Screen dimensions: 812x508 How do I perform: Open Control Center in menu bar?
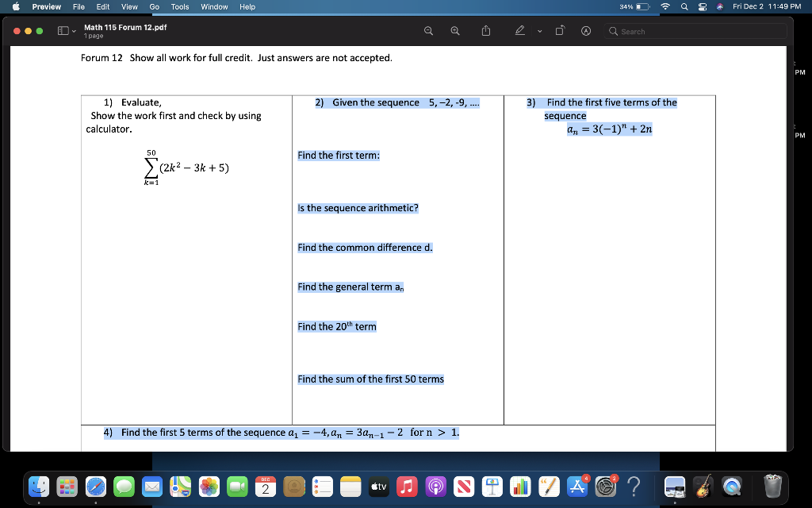click(x=703, y=6)
